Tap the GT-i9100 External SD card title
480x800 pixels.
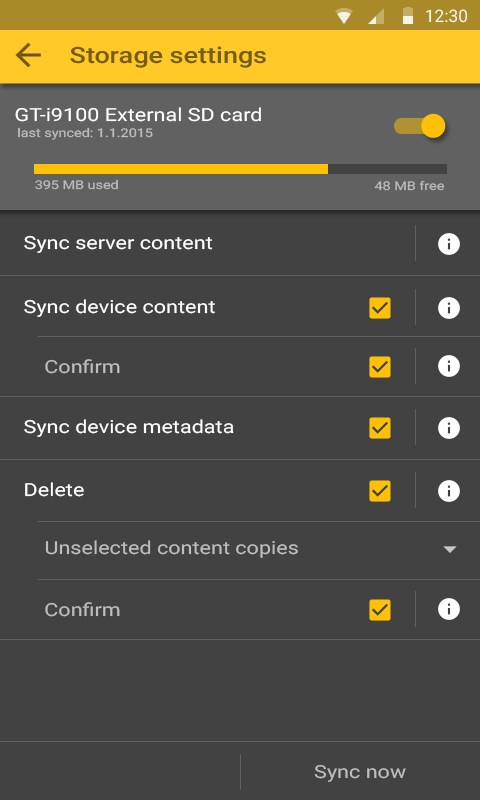138,114
